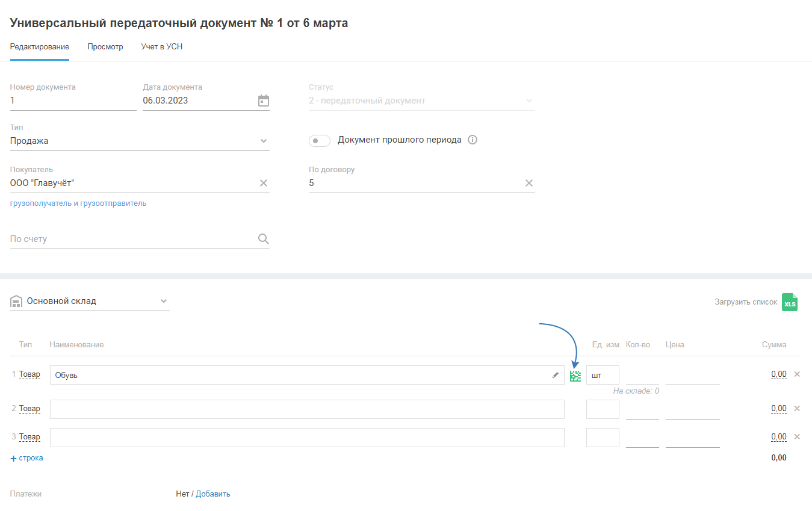Click the XLS upload list icon
Image resolution: width=812 pixels, height=511 pixels.
click(x=789, y=302)
